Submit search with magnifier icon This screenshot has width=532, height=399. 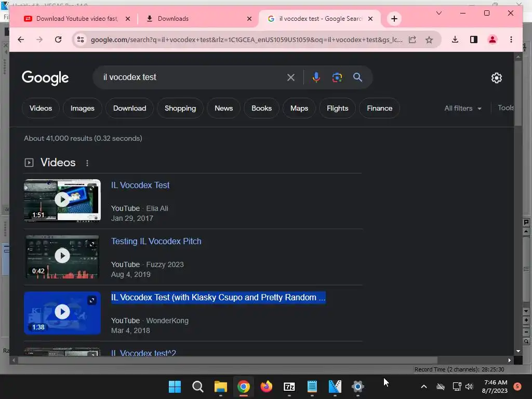pos(357,77)
